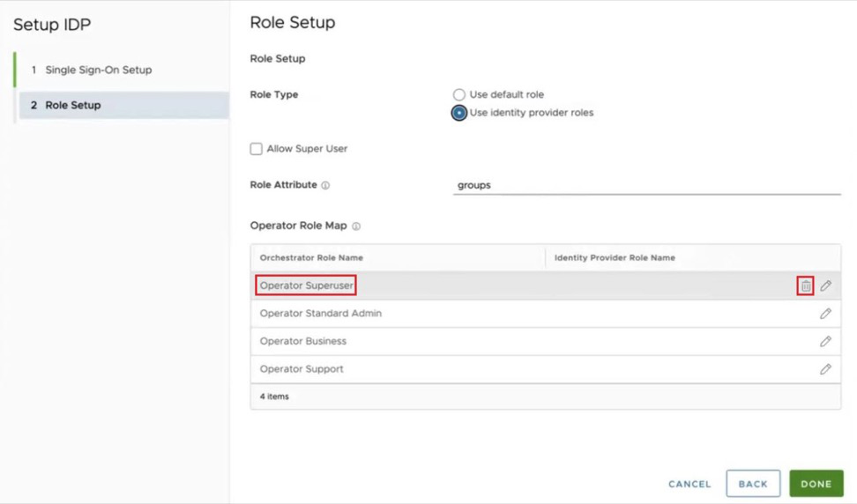The width and height of the screenshot is (857, 504).
Task: Show info tooltip for Operator Role Map
Action: tap(356, 226)
